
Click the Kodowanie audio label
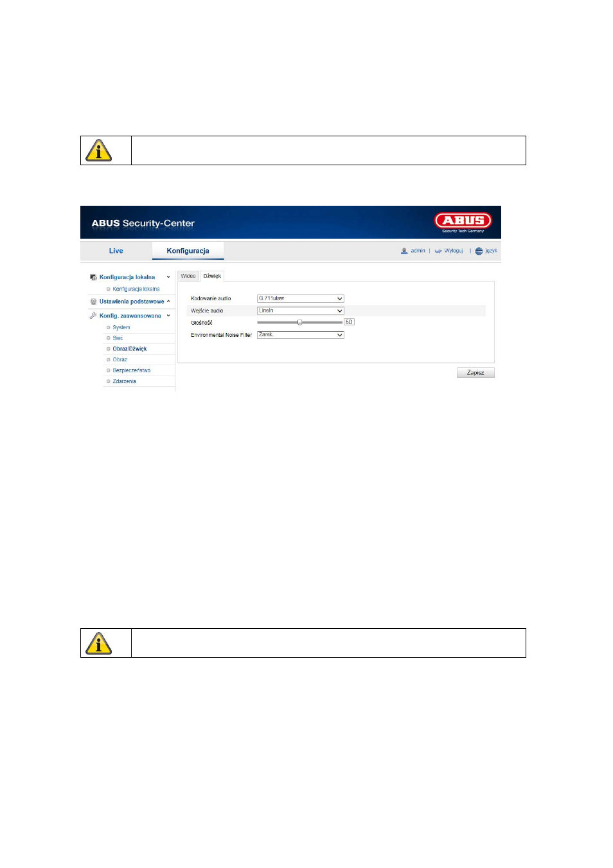coord(211,298)
